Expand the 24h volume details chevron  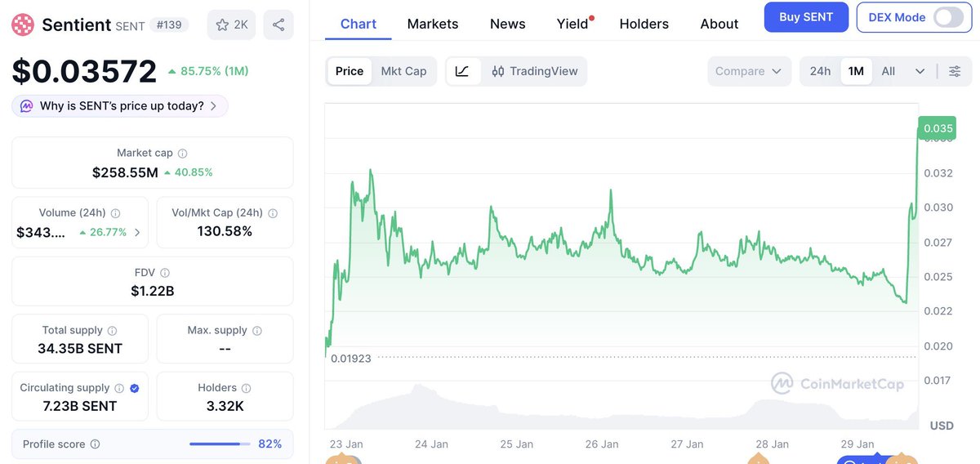click(x=137, y=232)
